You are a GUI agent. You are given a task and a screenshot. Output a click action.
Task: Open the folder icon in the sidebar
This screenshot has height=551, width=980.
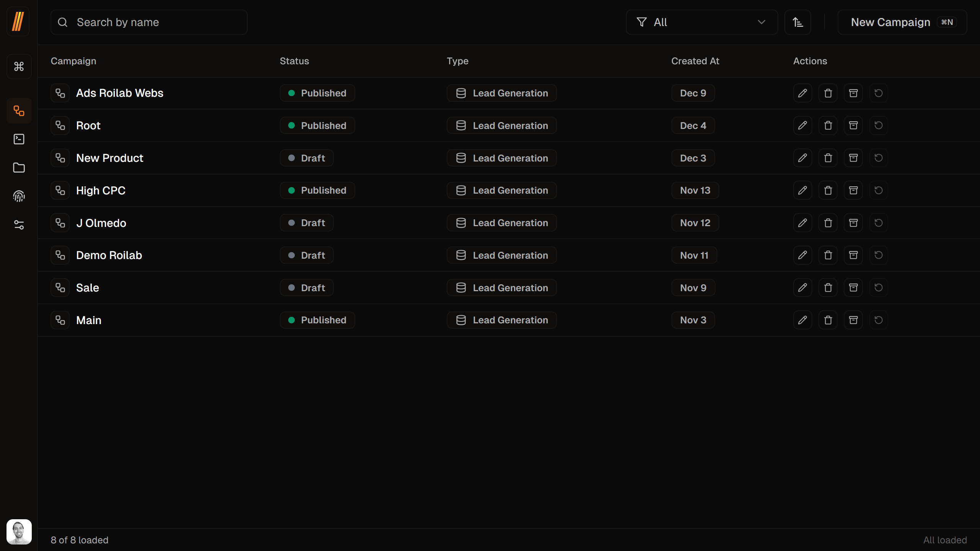[19, 168]
